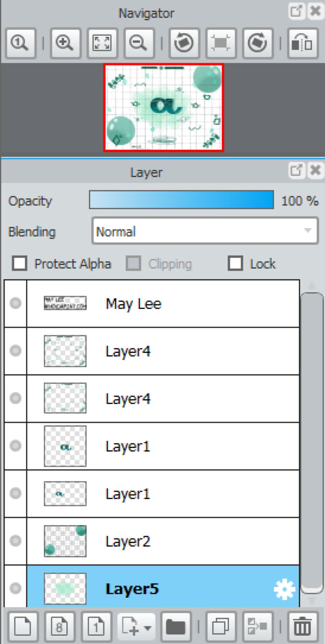The height and width of the screenshot is (644, 325).
Task: Enable the Protect Alpha checkbox
Action: click(x=19, y=264)
